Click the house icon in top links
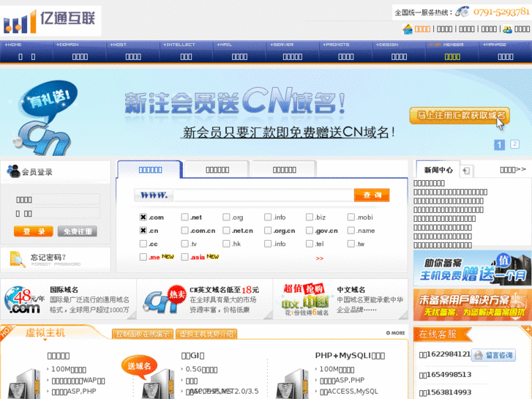 [408, 29]
